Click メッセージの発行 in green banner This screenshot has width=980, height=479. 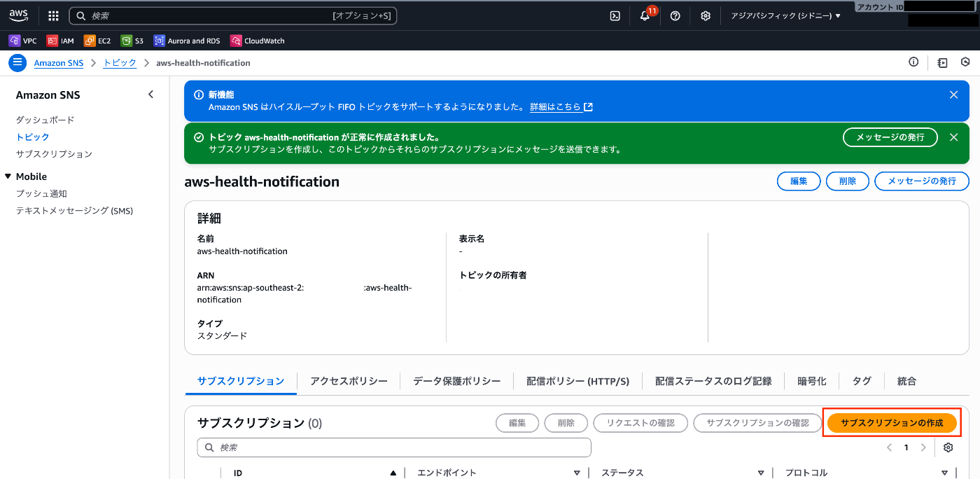[890, 137]
